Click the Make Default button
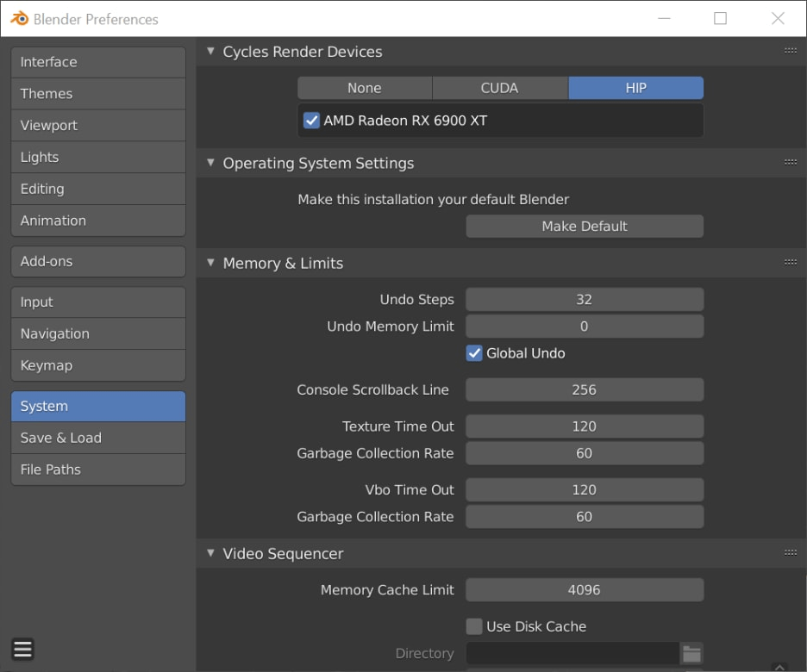The image size is (807, 672). [x=585, y=227]
